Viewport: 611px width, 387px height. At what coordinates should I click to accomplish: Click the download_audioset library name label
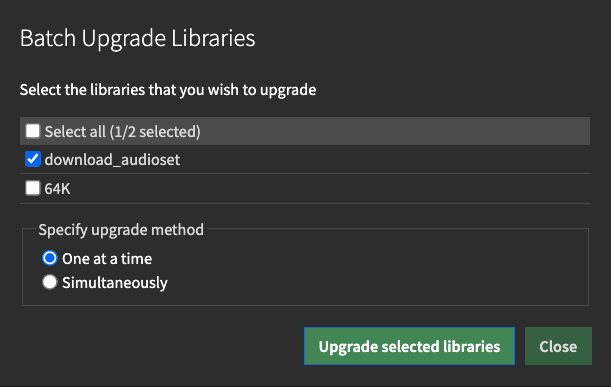click(112, 160)
